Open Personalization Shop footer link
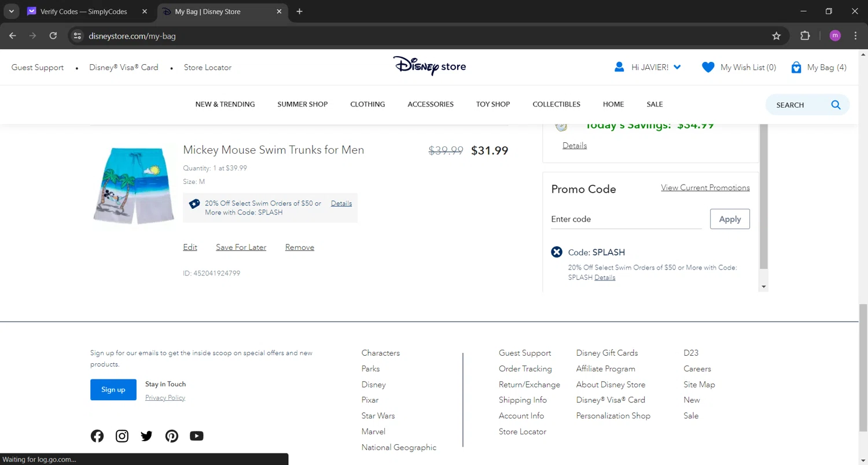 [613, 416]
